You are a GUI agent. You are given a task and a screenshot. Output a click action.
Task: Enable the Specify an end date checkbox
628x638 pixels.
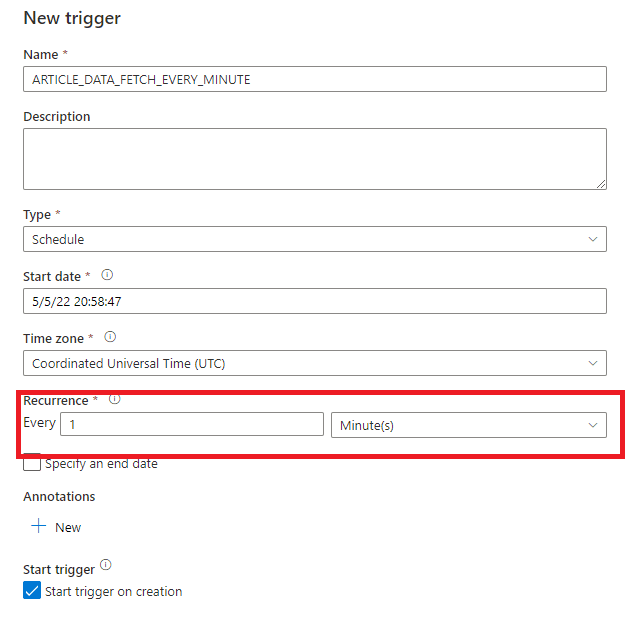point(32,463)
